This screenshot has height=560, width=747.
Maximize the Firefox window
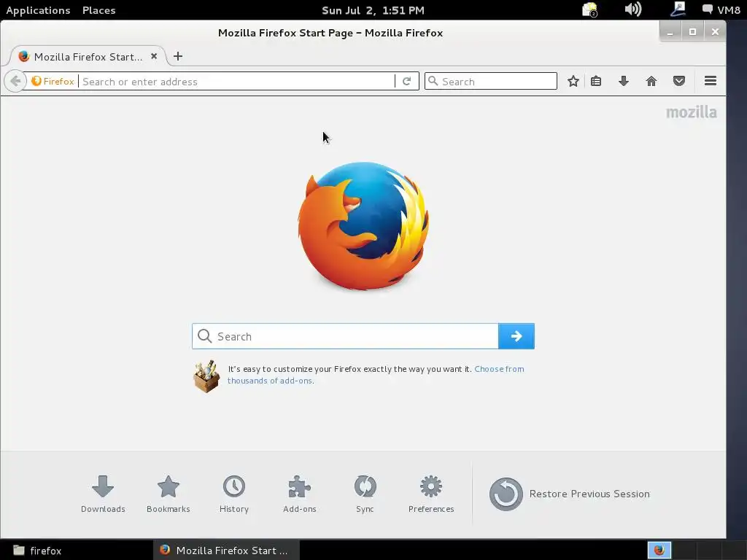tap(693, 32)
